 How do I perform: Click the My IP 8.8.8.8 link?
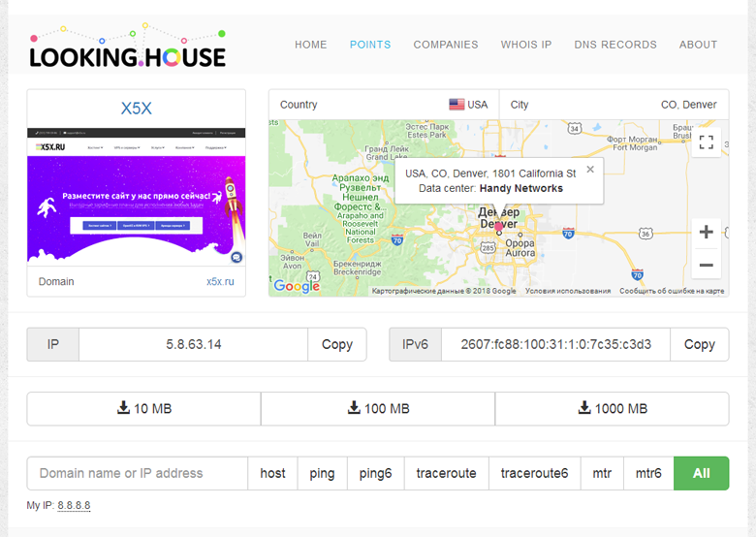(74, 505)
